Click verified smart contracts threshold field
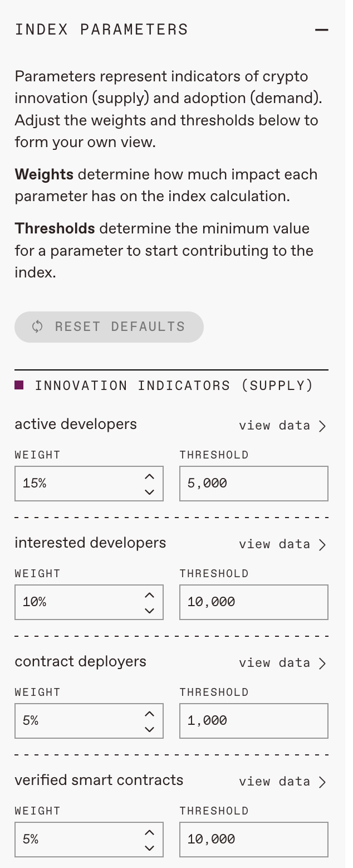This screenshot has width=353, height=868. point(254,840)
